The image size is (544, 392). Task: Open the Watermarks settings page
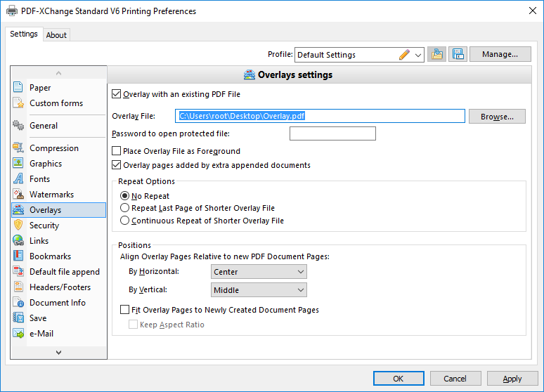58,195
